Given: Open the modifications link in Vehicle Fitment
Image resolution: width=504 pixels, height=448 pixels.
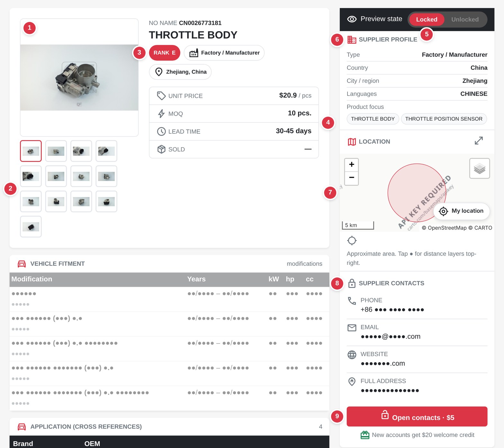Looking at the screenshot, I should 304,264.
